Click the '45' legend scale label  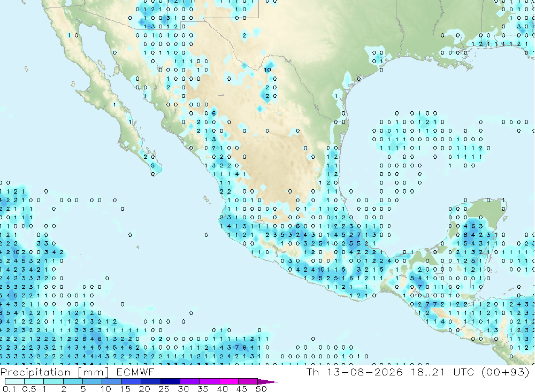coord(242,389)
